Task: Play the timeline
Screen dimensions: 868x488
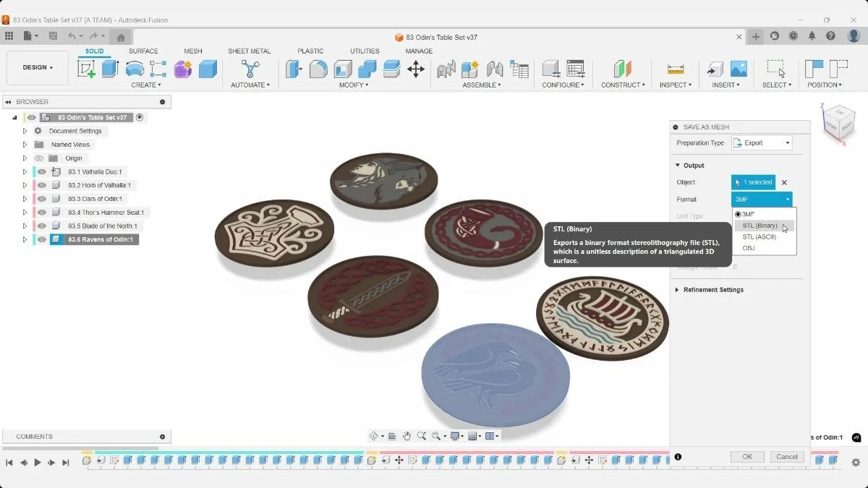Action: 38,463
